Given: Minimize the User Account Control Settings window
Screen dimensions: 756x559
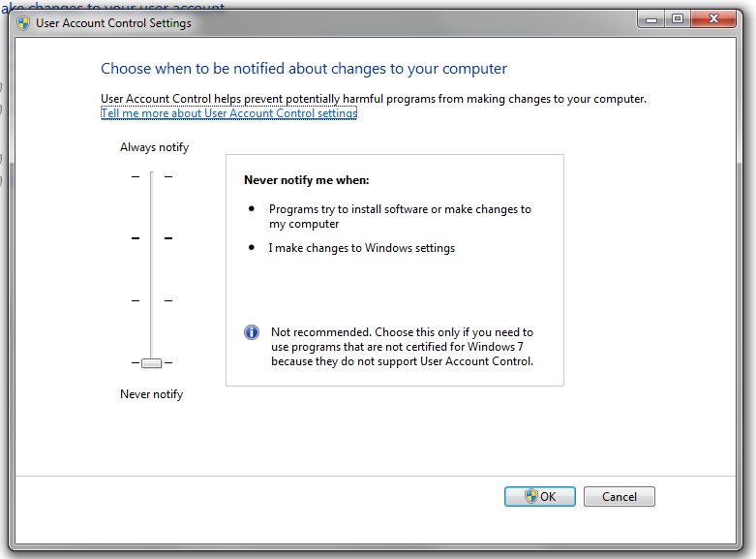Looking at the screenshot, I should point(650,18).
